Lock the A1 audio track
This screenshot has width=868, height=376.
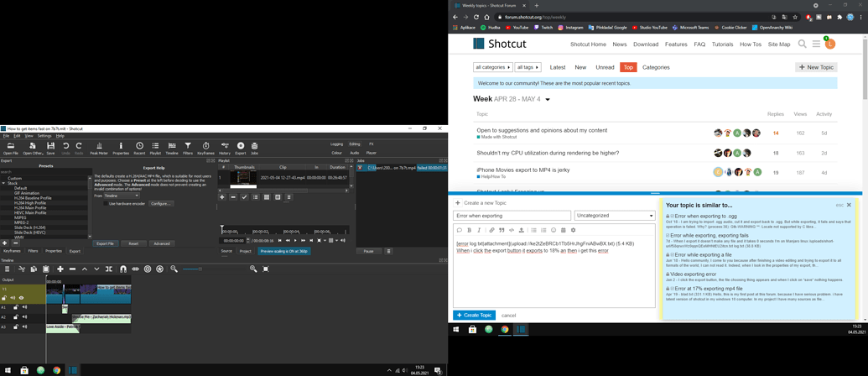point(15,307)
